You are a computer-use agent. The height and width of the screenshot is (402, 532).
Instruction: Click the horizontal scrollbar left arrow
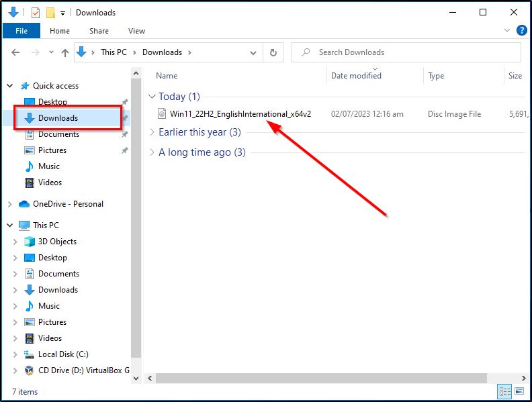point(150,379)
